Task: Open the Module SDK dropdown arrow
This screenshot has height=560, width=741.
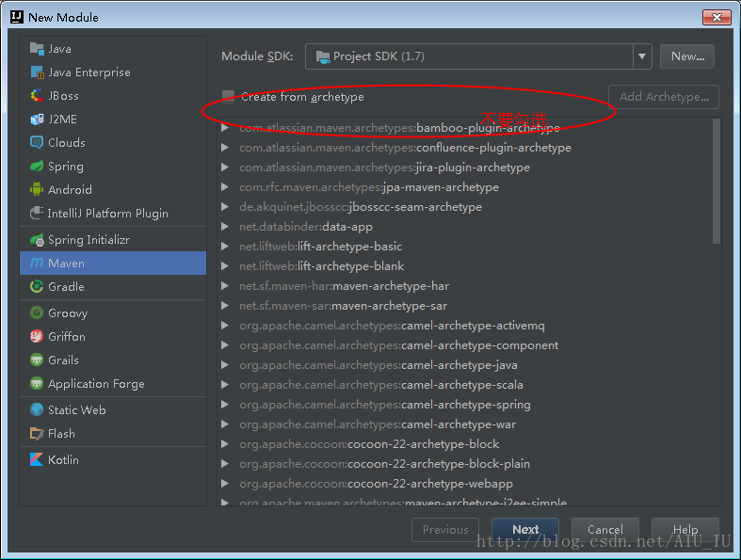Action: (642, 56)
